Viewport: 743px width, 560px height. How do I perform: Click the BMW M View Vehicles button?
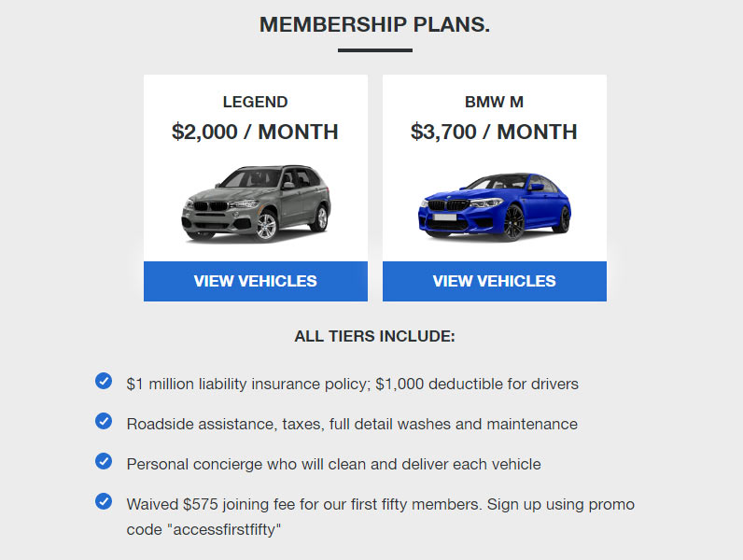click(494, 281)
